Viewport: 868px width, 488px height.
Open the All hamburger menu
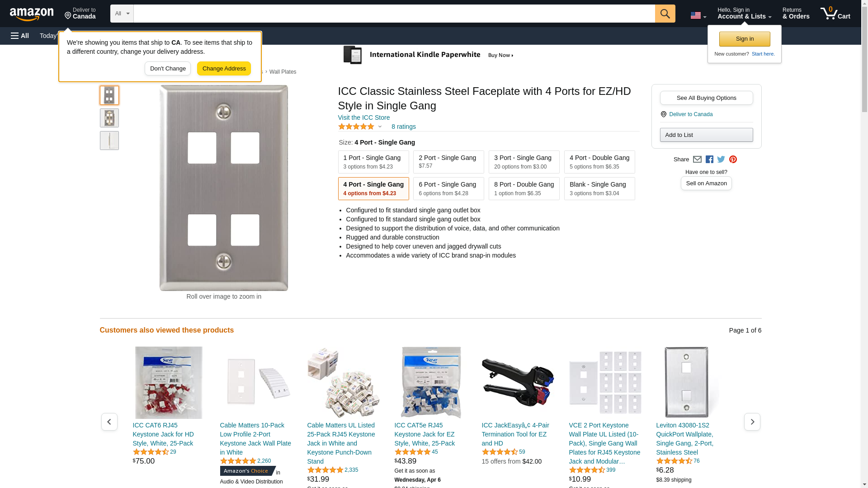click(20, 36)
